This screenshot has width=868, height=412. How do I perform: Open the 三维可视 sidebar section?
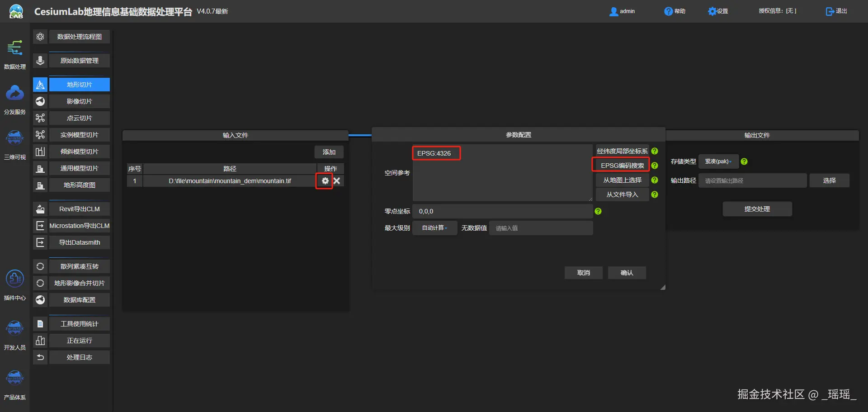(x=15, y=145)
